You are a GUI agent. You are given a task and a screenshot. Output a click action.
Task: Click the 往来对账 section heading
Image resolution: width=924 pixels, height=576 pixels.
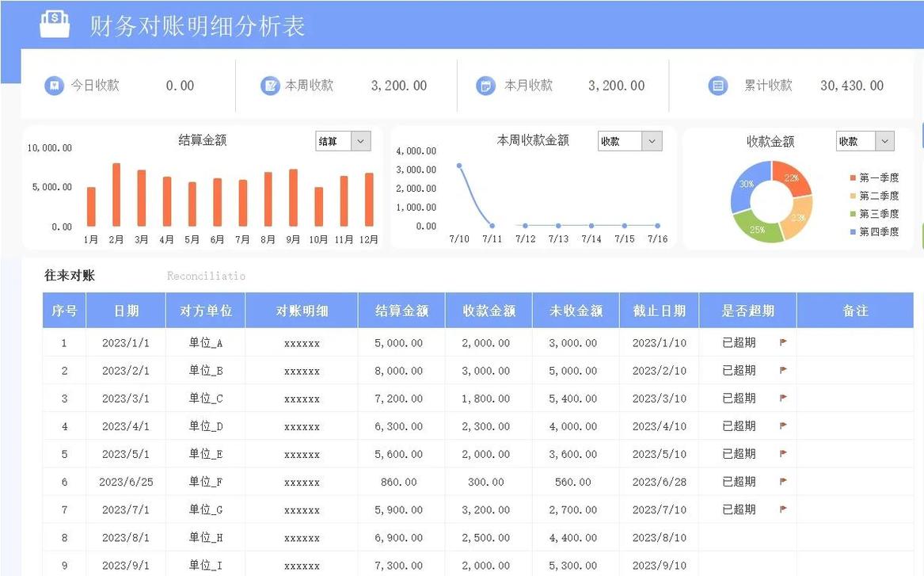click(70, 276)
